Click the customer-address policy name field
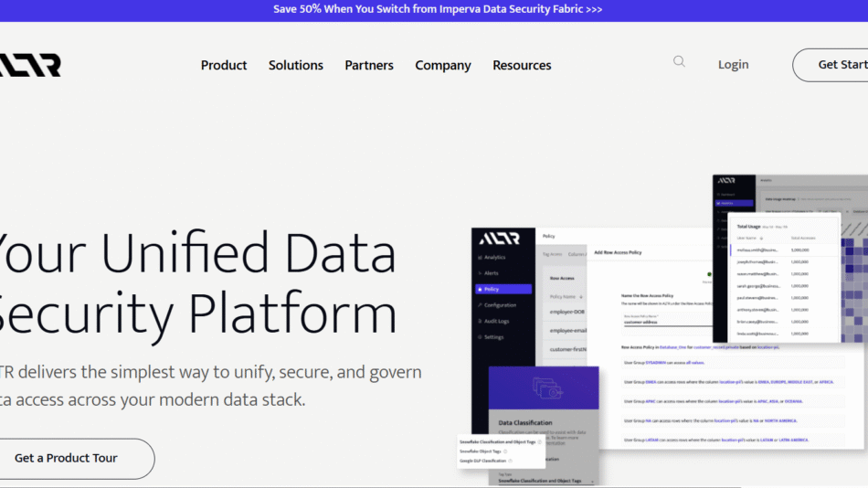Screen dimensions: 868x488 [x=667, y=323]
